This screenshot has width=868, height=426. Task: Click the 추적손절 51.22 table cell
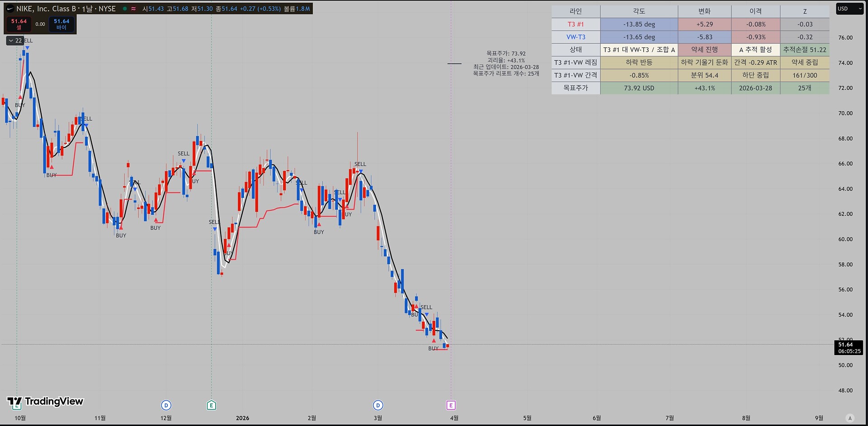tap(804, 50)
